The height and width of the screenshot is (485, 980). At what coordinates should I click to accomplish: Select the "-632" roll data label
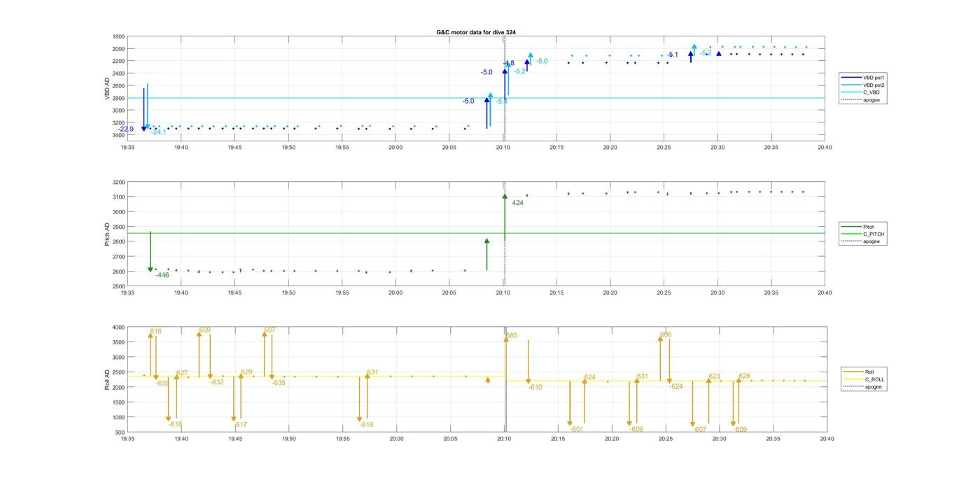coord(217,382)
